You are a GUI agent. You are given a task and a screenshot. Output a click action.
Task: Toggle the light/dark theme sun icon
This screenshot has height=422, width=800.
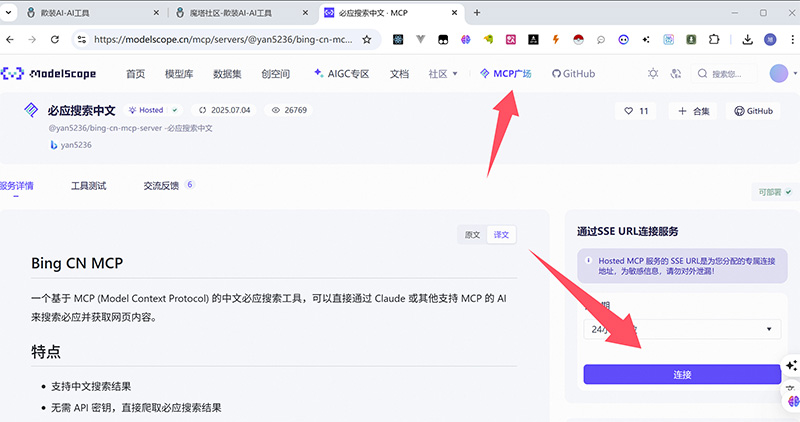[653, 73]
